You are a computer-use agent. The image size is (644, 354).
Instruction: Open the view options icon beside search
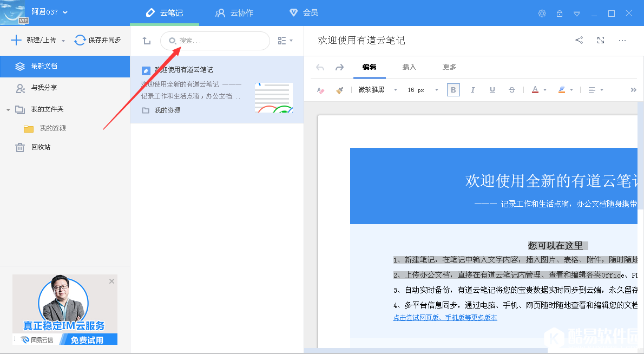point(282,41)
